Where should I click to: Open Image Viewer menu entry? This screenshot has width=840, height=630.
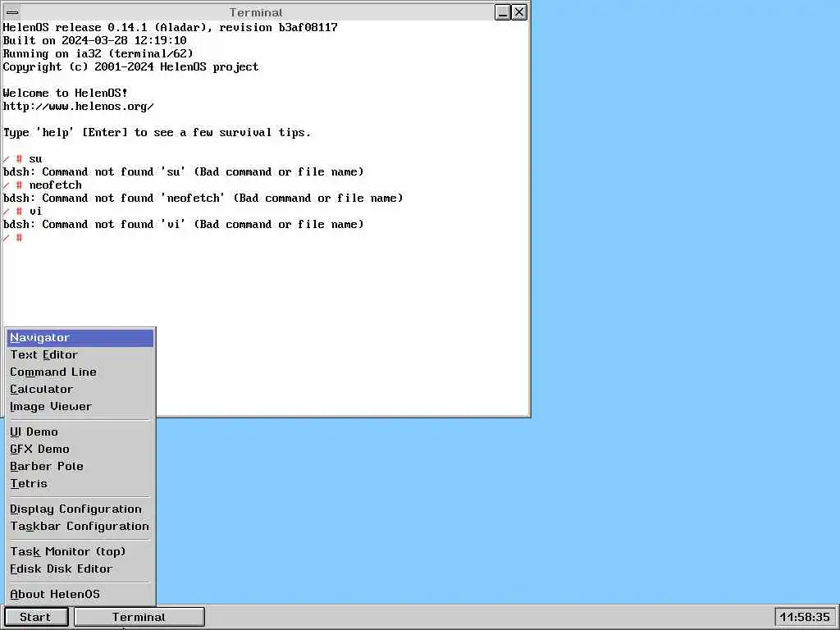click(x=80, y=406)
